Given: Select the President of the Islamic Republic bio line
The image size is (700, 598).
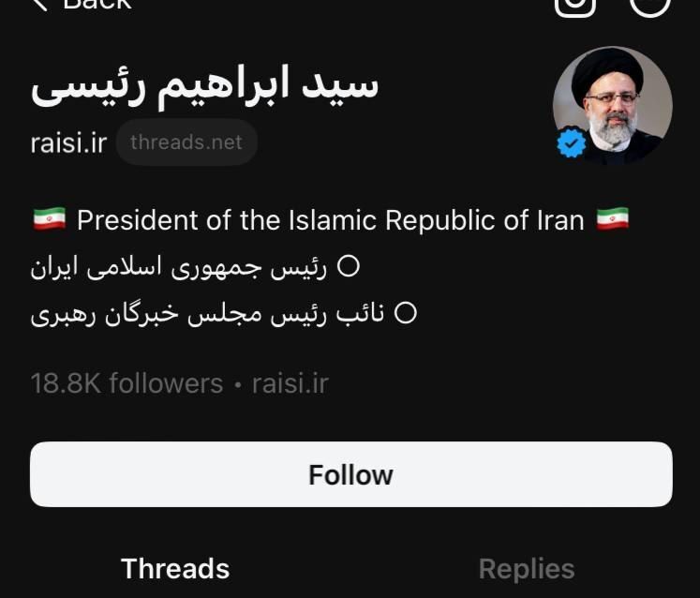Looking at the screenshot, I should coord(330,220).
